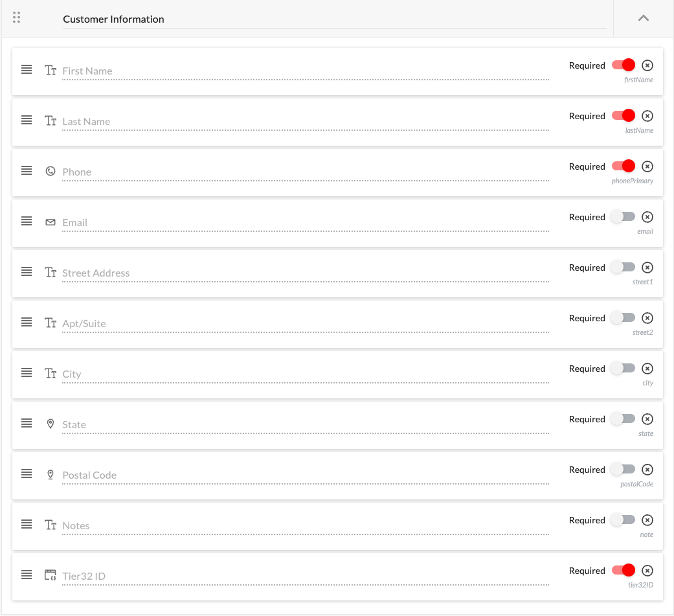
Task: Disable Required for Tier32 ID
Action: pyautogui.click(x=623, y=571)
